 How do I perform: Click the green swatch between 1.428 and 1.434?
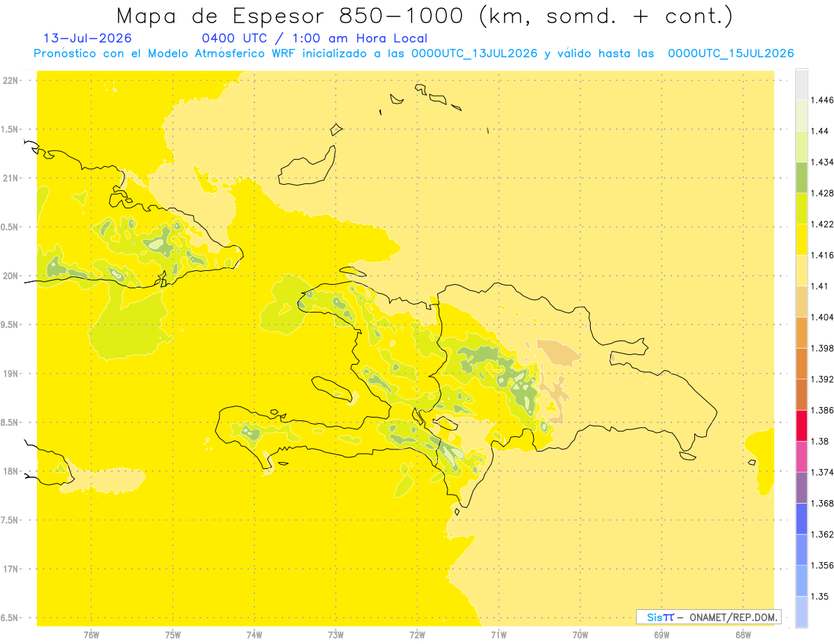tap(801, 177)
